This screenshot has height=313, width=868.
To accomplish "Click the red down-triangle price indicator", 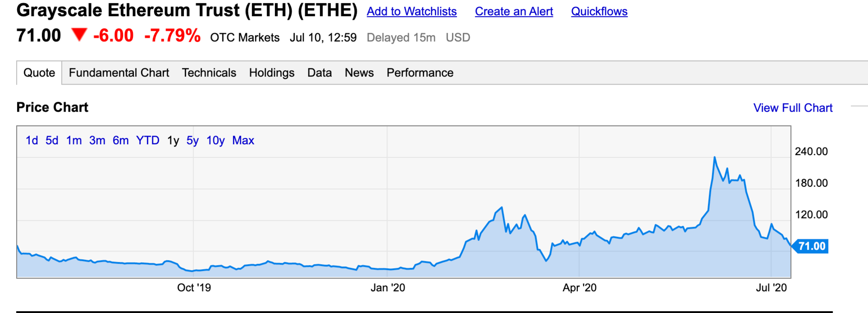I will coord(79,35).
